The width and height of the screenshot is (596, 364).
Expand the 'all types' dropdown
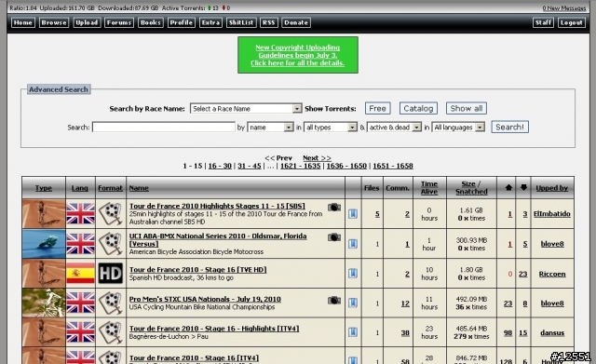[x=331, y=127]
